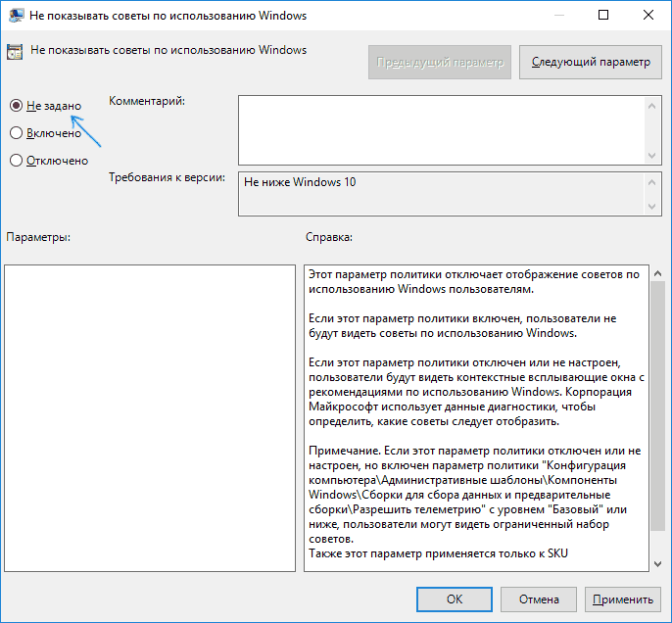Click the version requirements scroll-down arrow
This screenshot has height=623, width=672.
coord(651,206)
